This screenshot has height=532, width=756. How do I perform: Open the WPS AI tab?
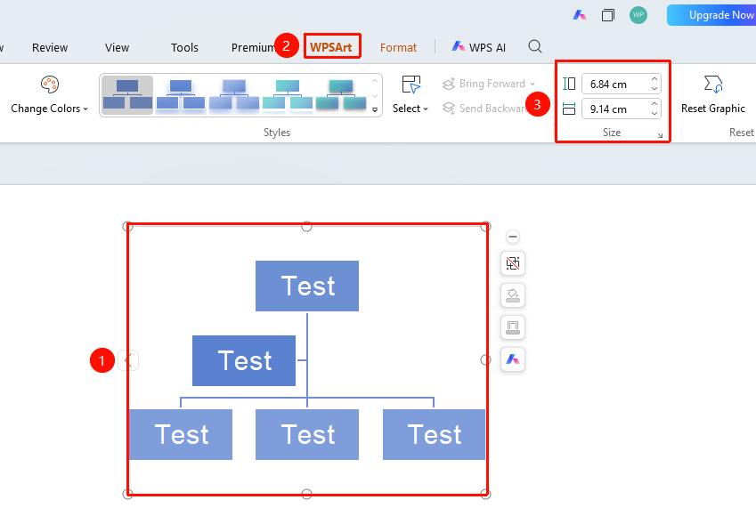pos(478,47)
